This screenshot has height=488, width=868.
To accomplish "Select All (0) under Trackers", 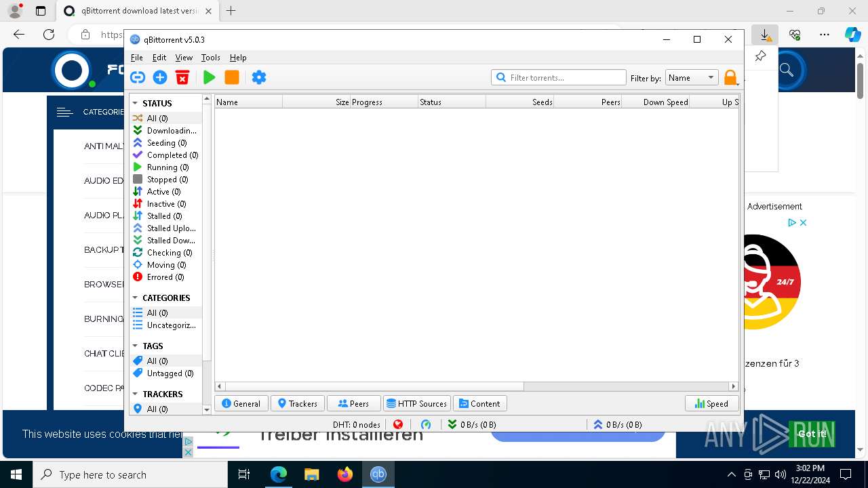I will 166,409.
